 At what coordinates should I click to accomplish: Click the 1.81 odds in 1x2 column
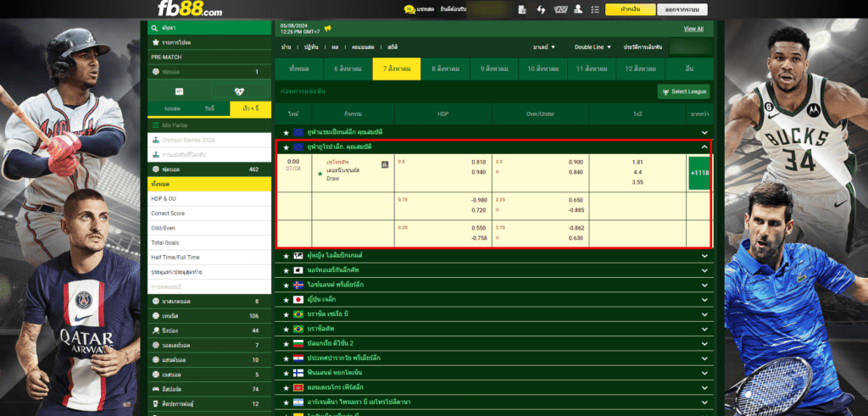(637, 162)
